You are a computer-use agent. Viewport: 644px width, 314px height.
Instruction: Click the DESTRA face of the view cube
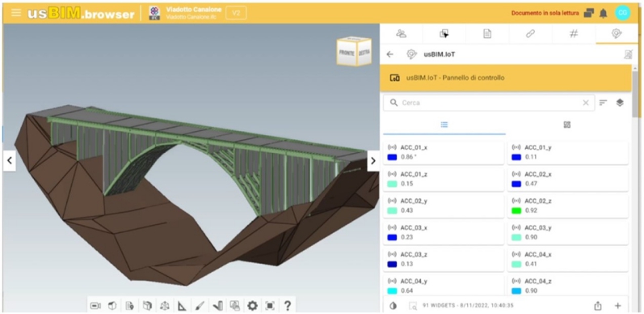click(364, 53)
